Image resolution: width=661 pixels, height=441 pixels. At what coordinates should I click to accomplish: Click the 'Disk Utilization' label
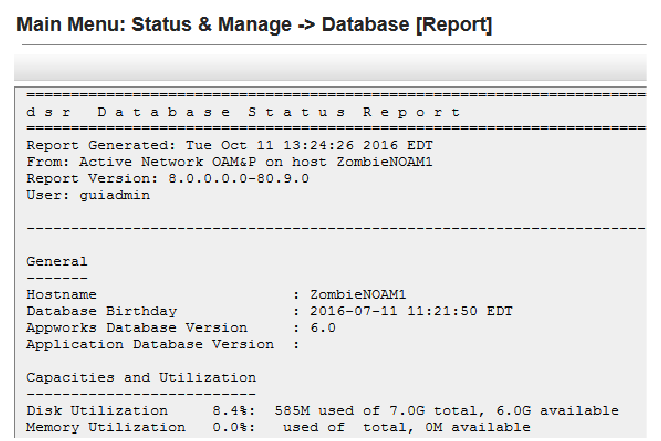click(x=97, y=411)
